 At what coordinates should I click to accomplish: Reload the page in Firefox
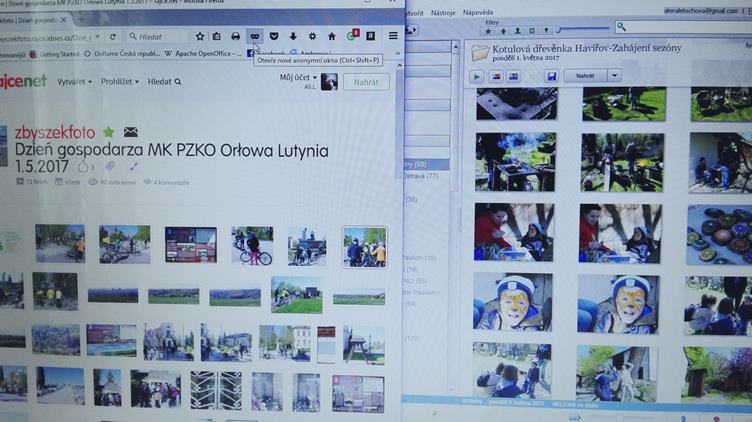113,36
